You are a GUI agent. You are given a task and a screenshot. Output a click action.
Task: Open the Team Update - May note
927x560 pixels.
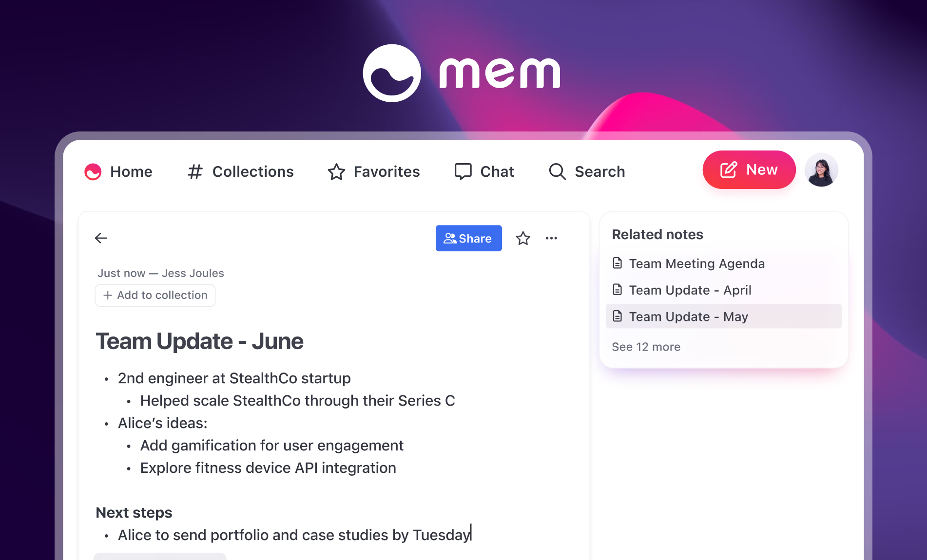point(688,316)
